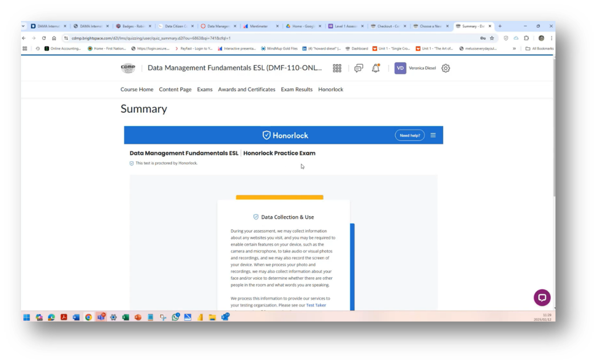Open the Chrome profile avatar
The width and height of the screenshot is (598, 364).
pyautogui.click(x=541, y=38)
